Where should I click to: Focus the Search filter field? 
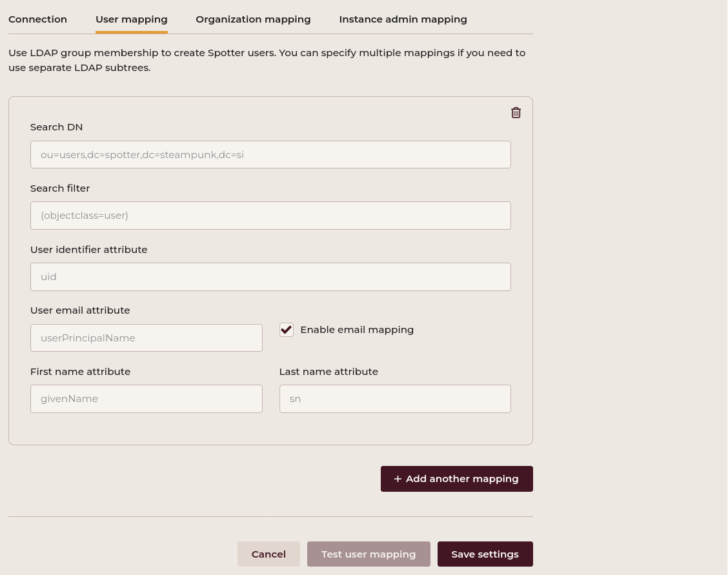pyautogui.click(x=270, y=216)
